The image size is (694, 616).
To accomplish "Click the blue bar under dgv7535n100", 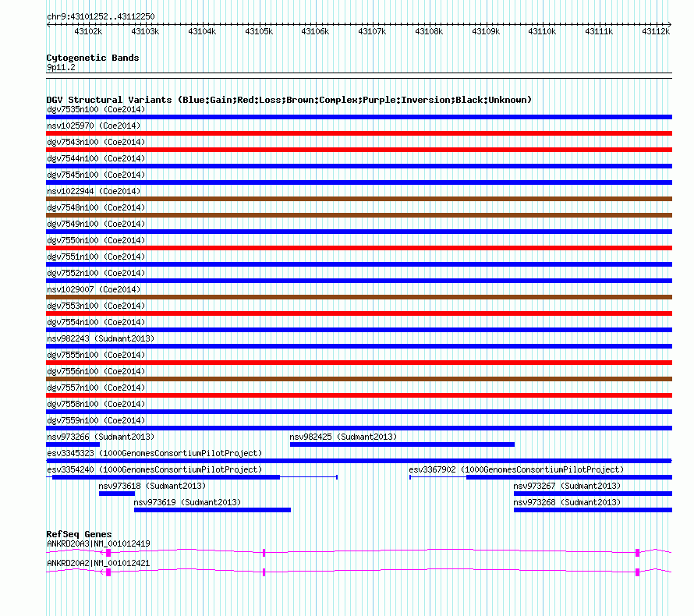I will (x=359, y=117).
